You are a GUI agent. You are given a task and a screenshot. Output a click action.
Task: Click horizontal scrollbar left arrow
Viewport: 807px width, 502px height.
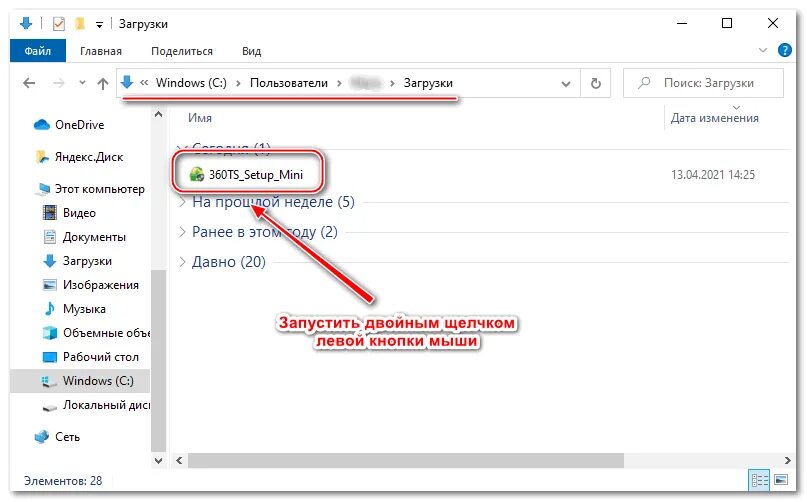179,460
